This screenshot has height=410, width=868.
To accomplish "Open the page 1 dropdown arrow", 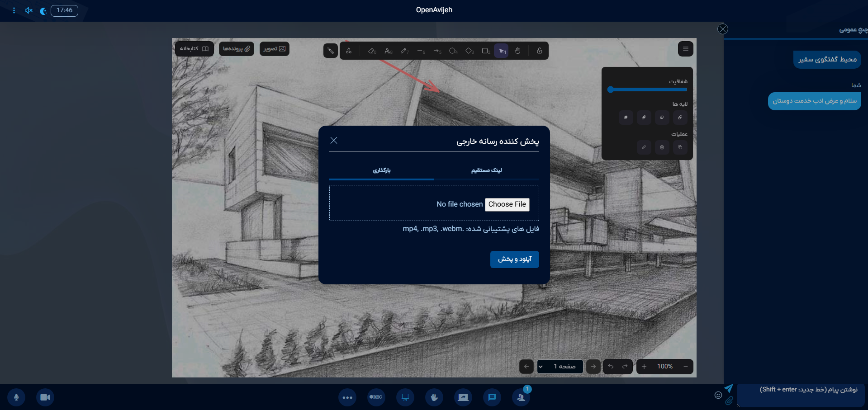I will click(541, 367).
